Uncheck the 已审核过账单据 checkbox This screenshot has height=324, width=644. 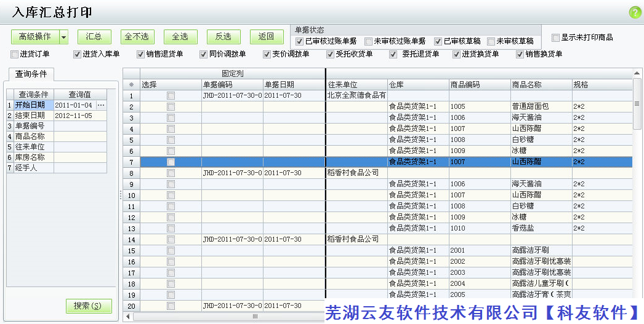300,41
